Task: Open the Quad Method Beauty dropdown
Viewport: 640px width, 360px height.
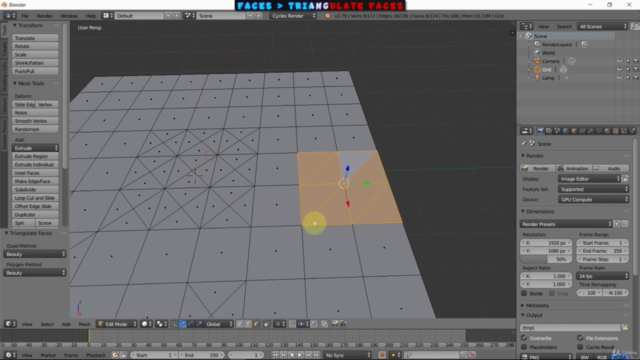Action: point(35,254)
